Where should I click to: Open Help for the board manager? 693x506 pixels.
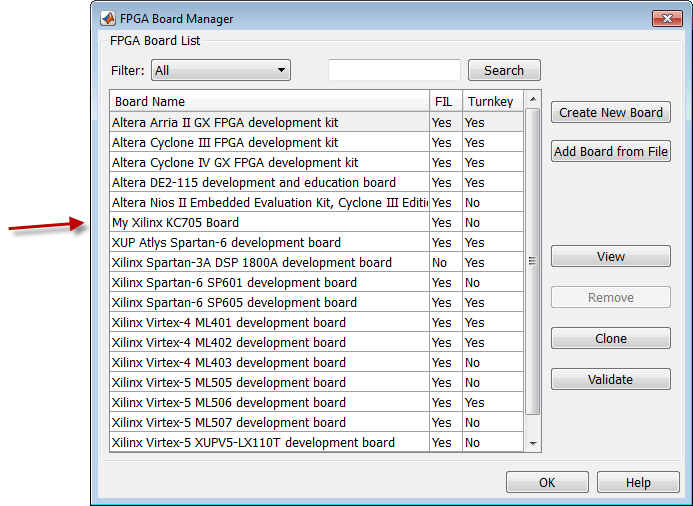pyautogui.click(x=638, y=482)
